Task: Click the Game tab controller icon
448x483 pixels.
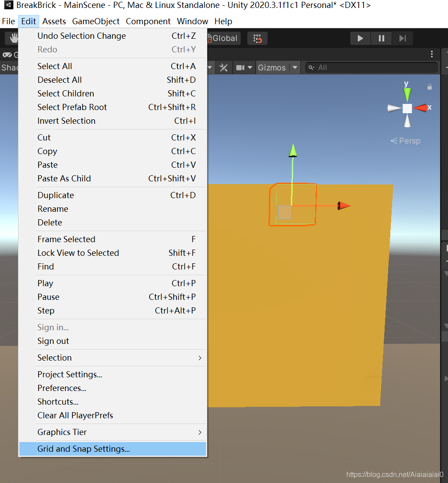Action: click(7, 55)
